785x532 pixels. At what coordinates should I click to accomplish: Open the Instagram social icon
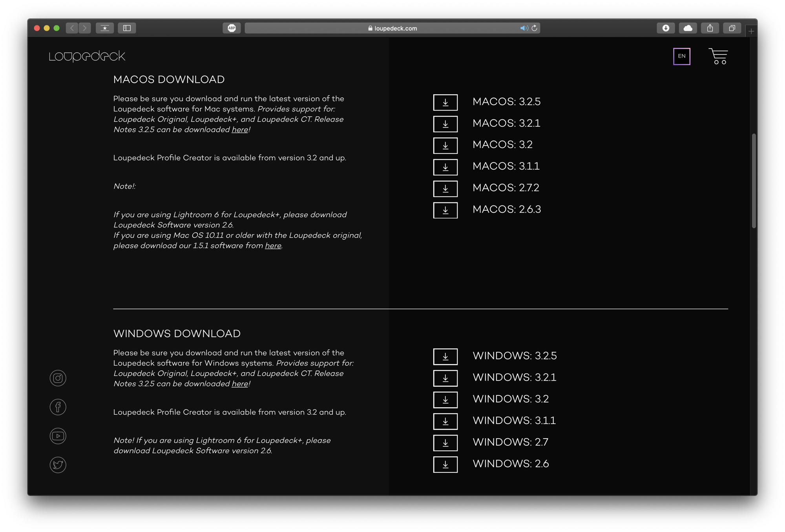[x=58, y=378]
